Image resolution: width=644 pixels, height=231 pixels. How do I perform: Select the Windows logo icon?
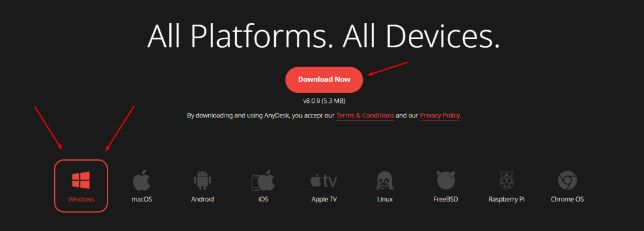pos(81,180)
